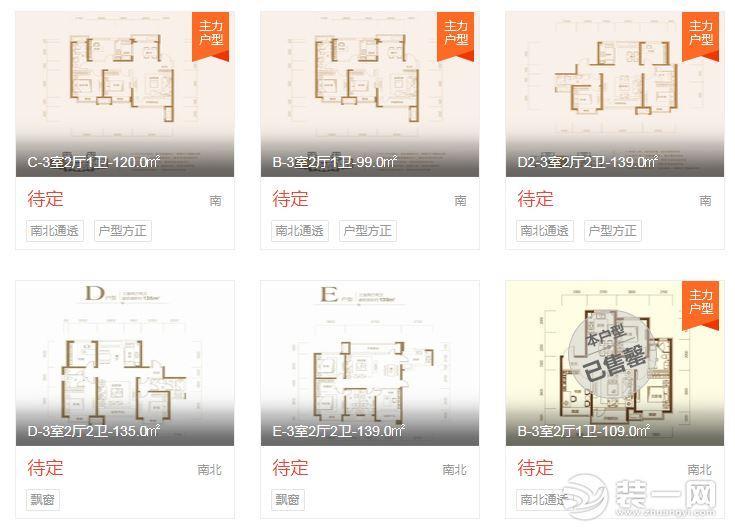This screenshot has height=532, width=735.
Task: Open the E-3室2厅2卫-139.0㎡ floor plan
Action: (370, 363)
